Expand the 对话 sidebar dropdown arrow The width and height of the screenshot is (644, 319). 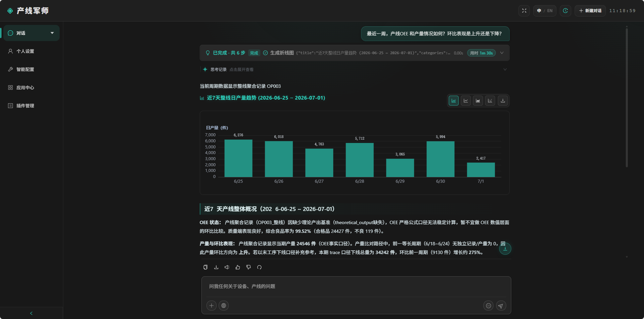[x=52, y=33]
